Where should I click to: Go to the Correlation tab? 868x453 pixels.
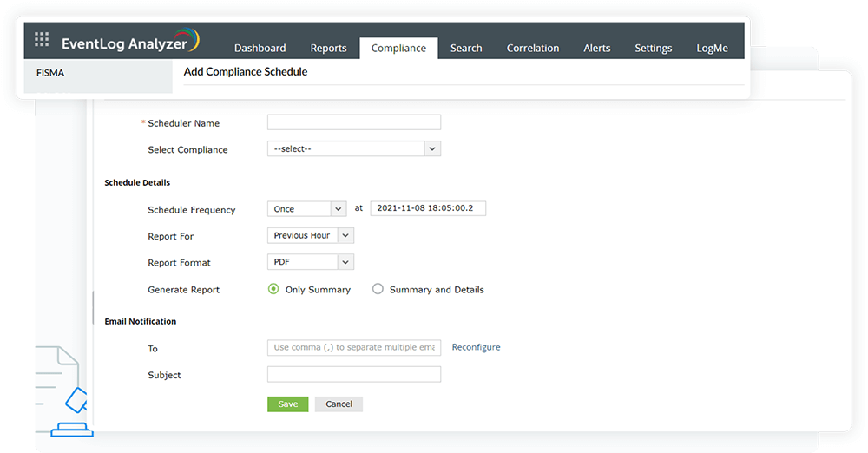(x=533, y=49)
